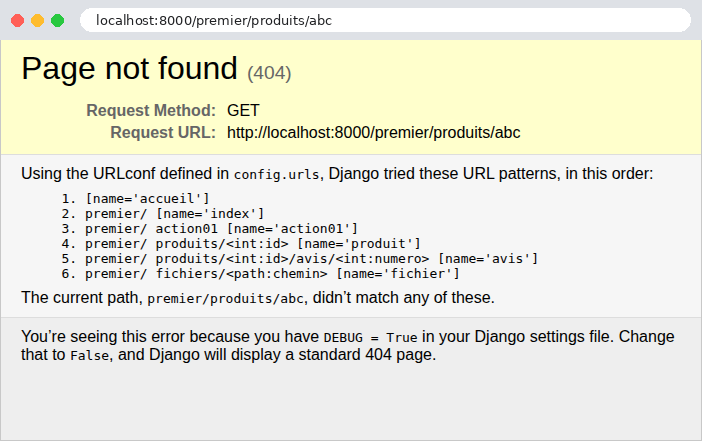Click the (404) status code text
Image resolution: width=702 pixels, height=441 pixels.
[x=269, y=73]
